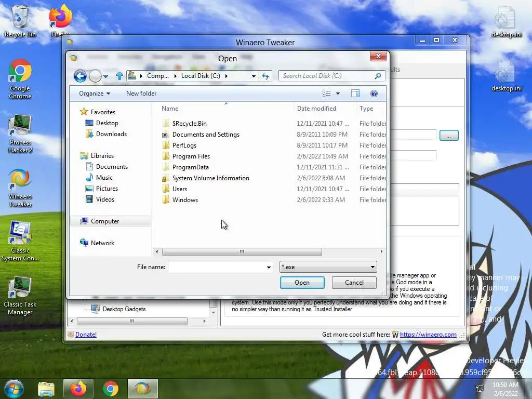Select the $Recycle.Bin folder
The width and height of the screenshot is (532, 399).
(184, 124)
